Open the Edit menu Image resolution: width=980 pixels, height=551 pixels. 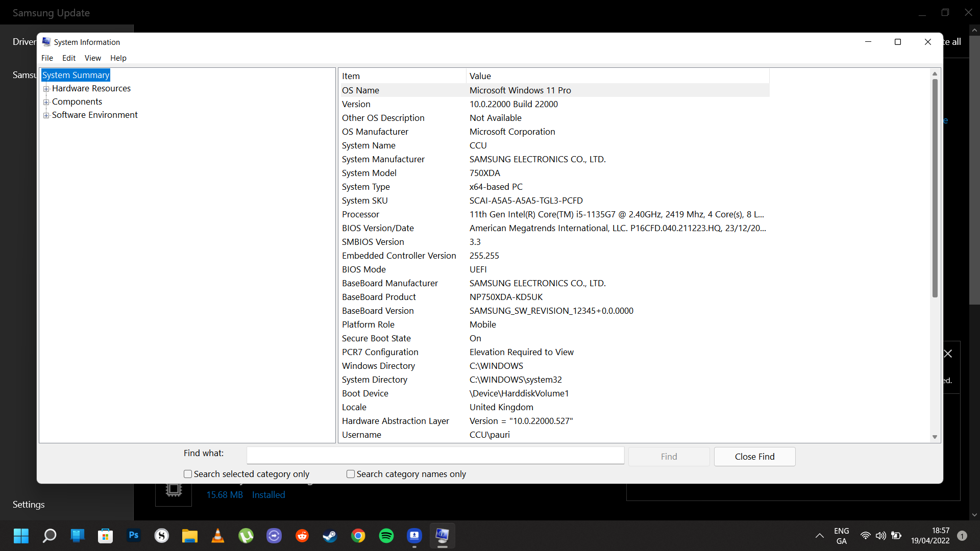(x=68, y=58)
